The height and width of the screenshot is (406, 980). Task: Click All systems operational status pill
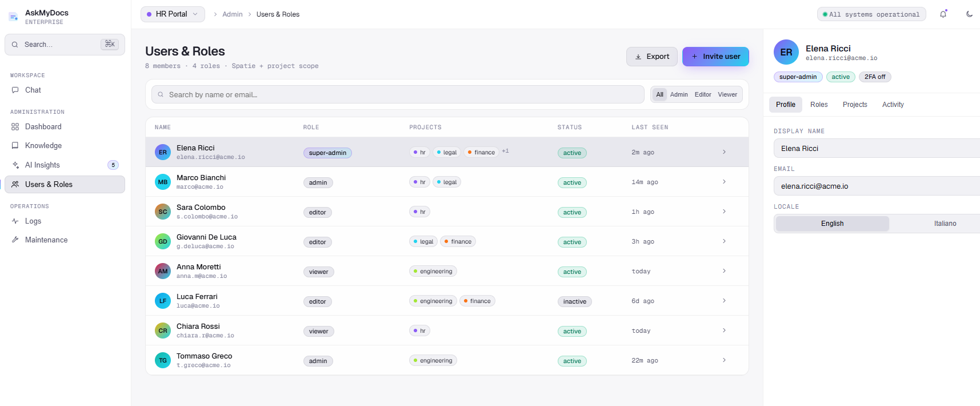point(871,14)
